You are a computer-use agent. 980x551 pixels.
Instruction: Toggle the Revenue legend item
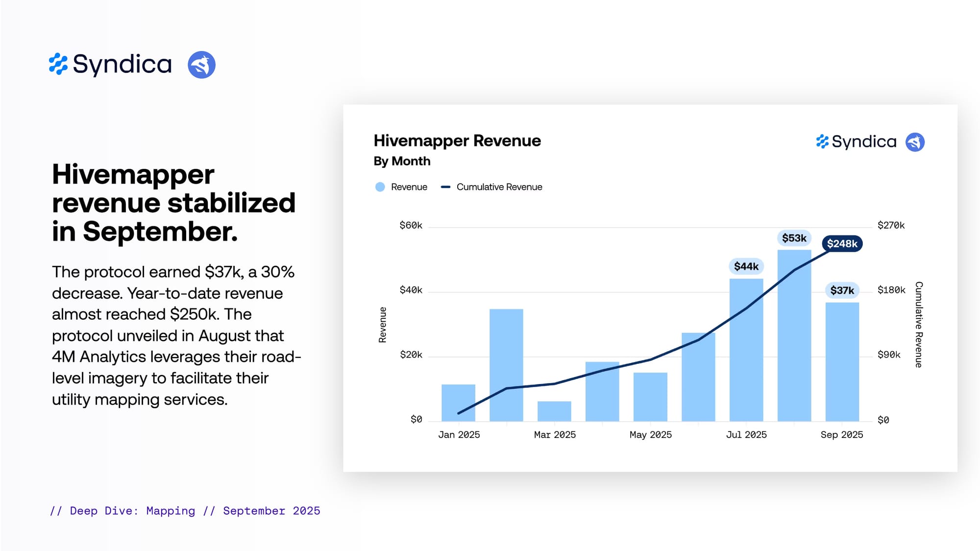click(409, 187)
